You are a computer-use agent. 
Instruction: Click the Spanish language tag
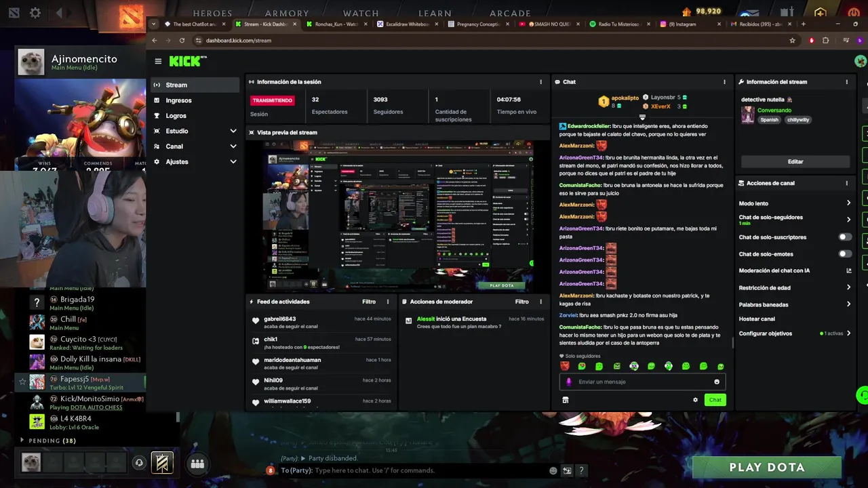[x=769, y=120]
